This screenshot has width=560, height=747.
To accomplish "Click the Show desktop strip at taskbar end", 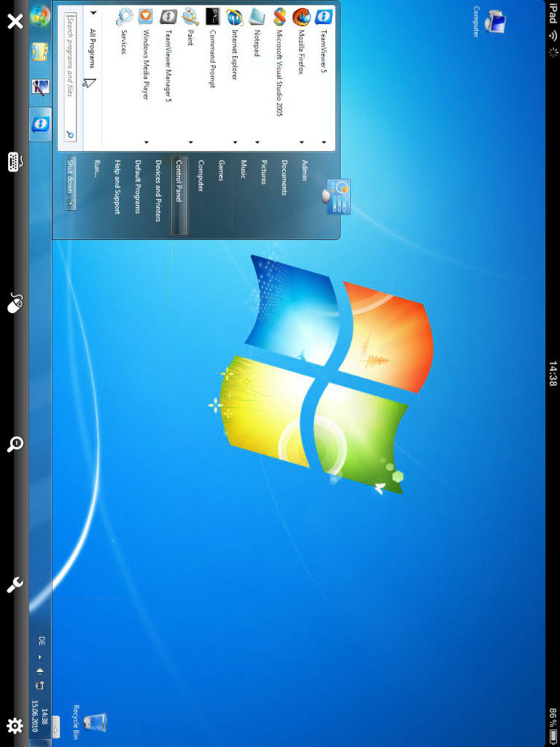I will pyautogui.click(x=41, y=743).
